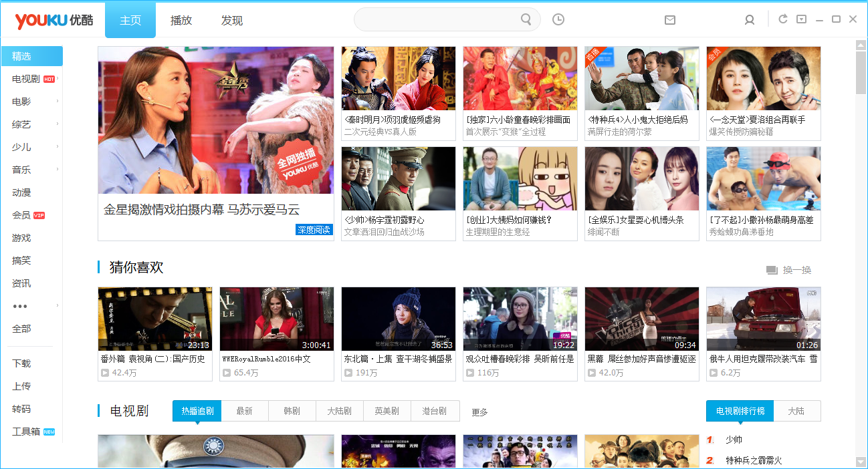Click the Youku logo
Screen dimensions: 868x469
[x=45, y=20]
